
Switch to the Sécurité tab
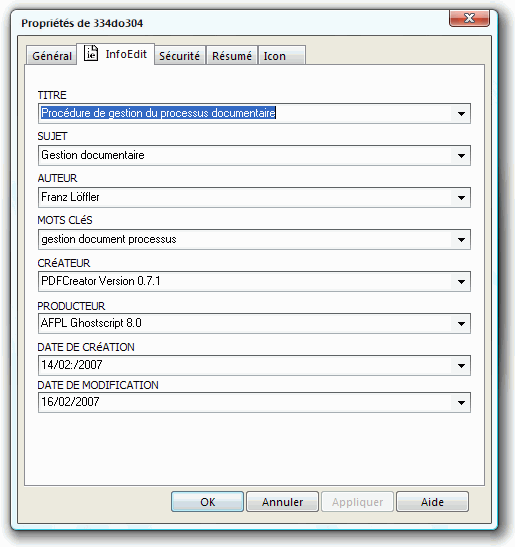pos(180,55)
